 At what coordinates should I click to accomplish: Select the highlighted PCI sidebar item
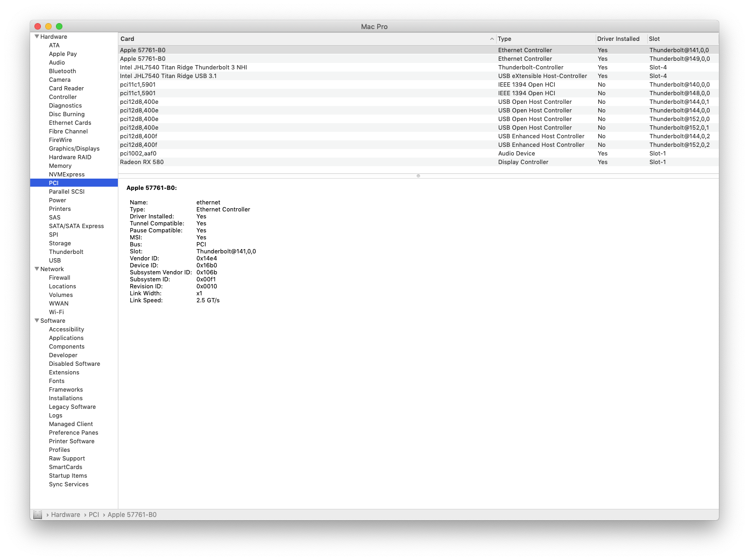(74, 183)
